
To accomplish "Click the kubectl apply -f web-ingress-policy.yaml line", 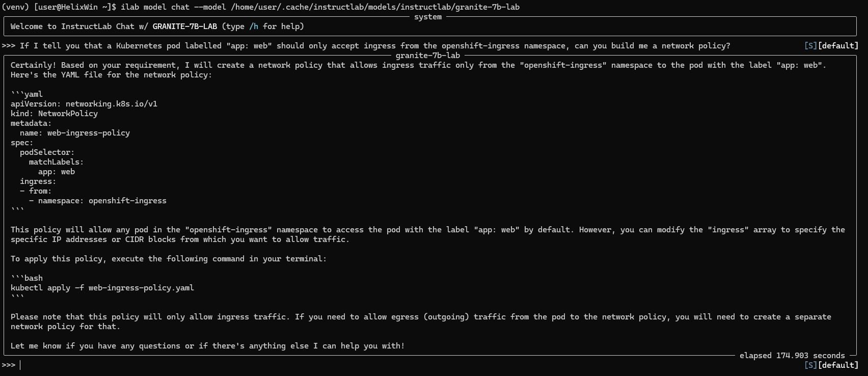I will click(x=102, y=288).
